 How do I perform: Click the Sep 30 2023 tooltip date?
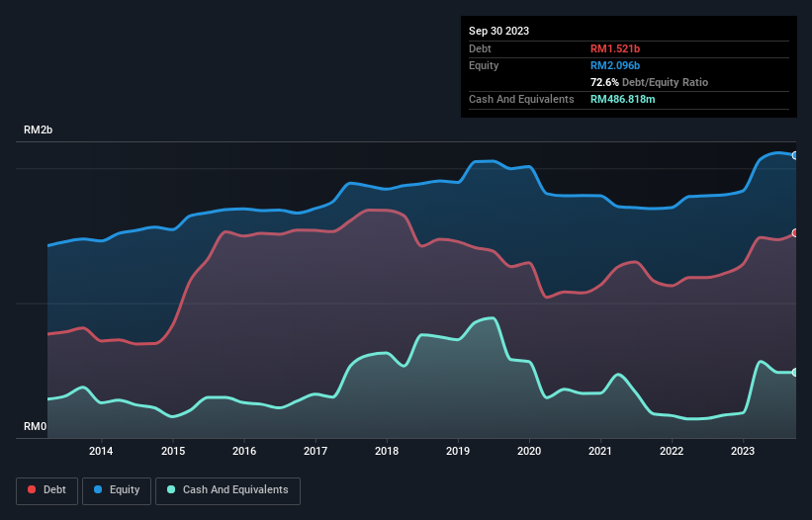[498, 31]
